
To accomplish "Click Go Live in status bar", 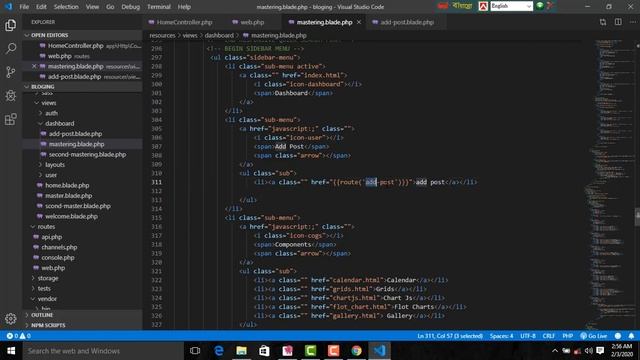I will [594, 336].
